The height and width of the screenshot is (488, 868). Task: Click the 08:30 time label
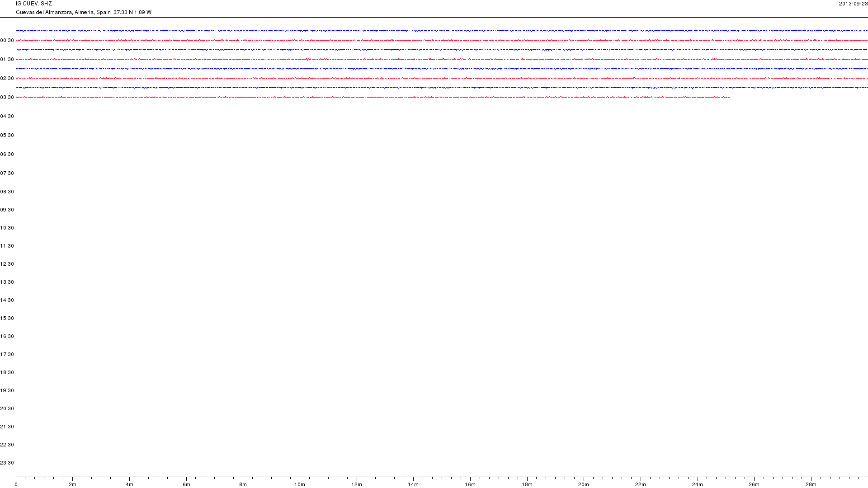(x=7, y=192)
